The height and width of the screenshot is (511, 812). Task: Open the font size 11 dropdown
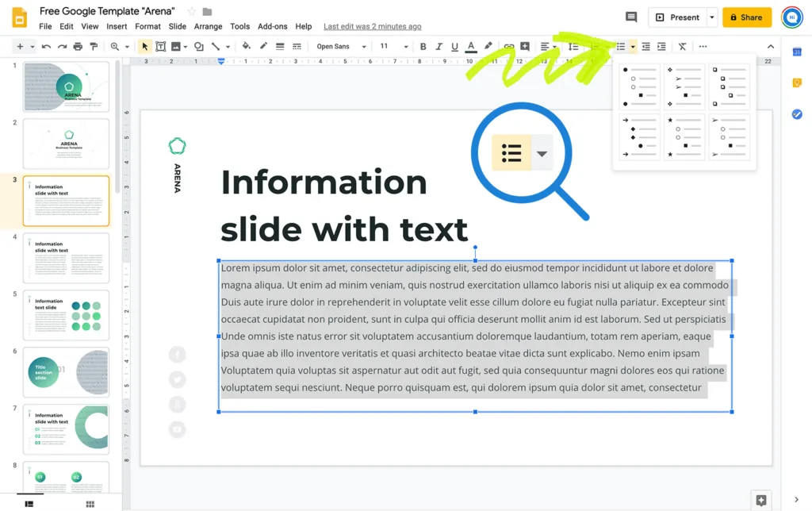[395, 47]
